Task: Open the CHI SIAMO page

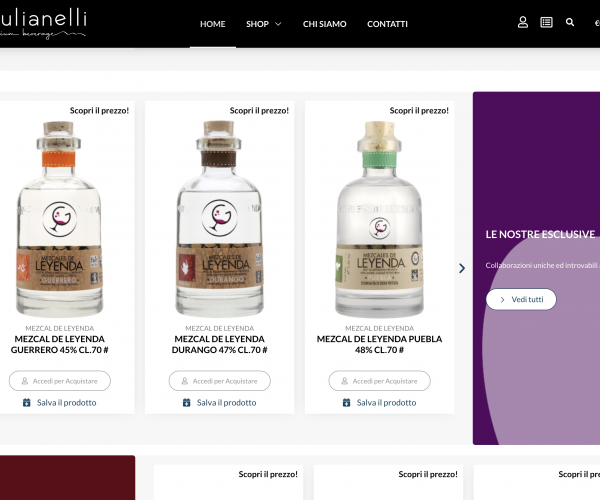Action: click(324, 24)
